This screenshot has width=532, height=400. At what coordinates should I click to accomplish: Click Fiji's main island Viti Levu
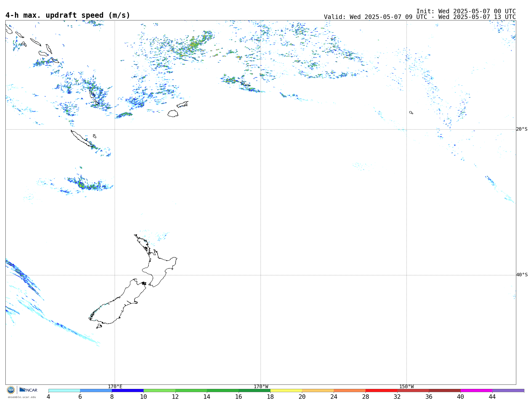tap(173, 113)
